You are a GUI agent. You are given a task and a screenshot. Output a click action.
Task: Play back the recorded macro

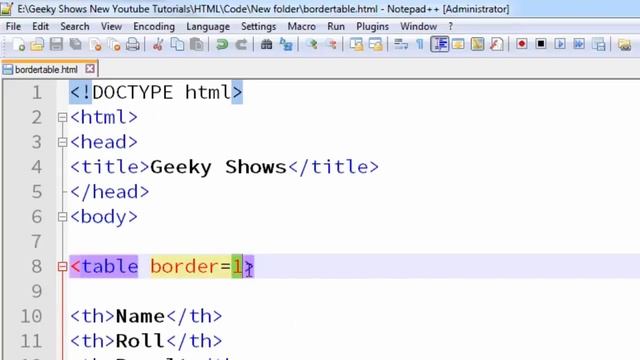coord(560,44)
